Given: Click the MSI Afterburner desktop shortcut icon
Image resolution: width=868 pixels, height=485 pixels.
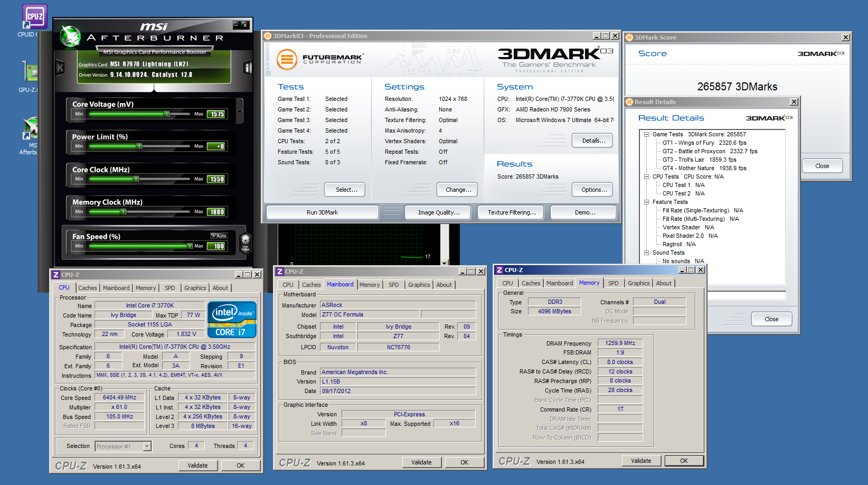Looking at the screenshot, I should tap(31, 128).
